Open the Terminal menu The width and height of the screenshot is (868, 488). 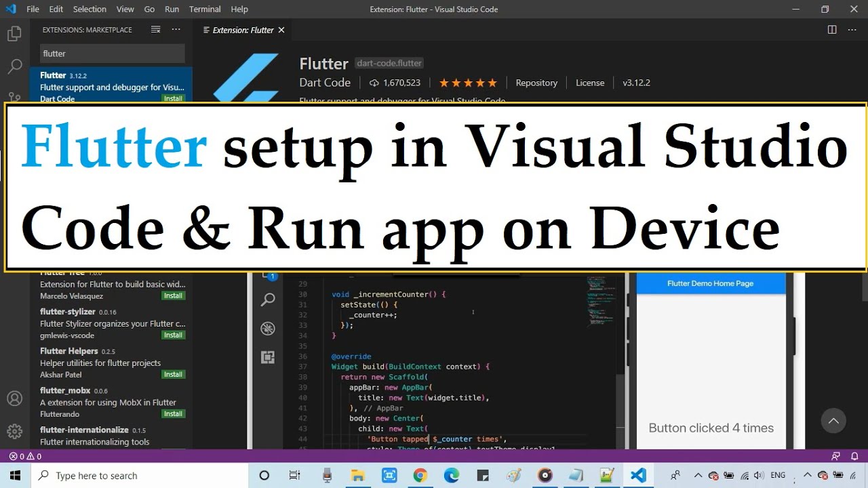coord(205,9)
